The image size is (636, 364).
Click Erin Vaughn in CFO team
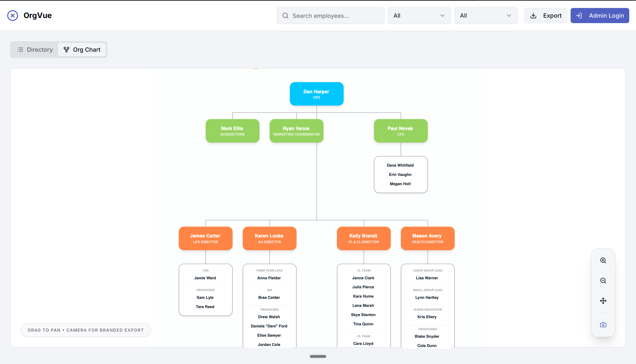[x=400, y=174]
